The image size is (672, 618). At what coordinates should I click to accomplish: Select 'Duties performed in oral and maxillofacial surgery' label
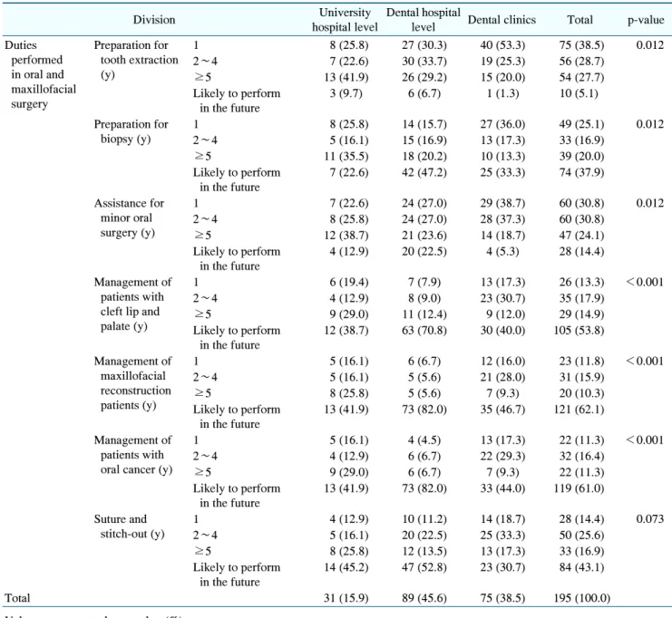pyautogui.click(x=41, y=74)
